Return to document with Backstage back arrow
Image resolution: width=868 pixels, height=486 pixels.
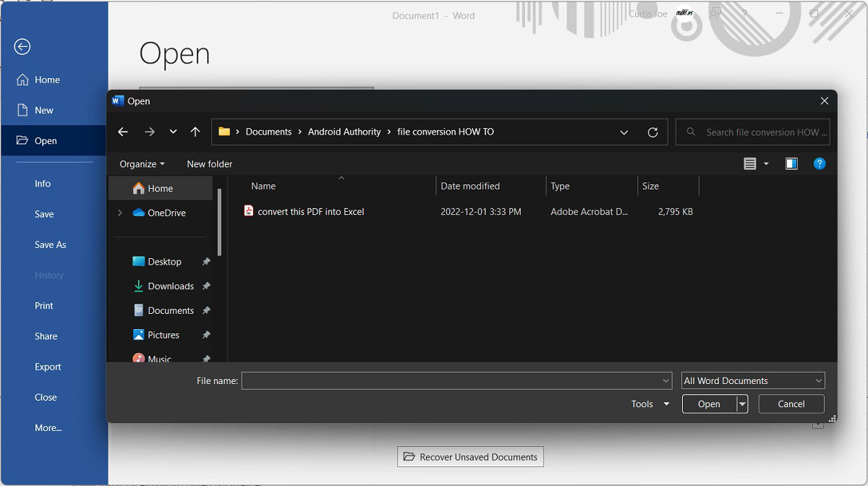pos(22,47)
